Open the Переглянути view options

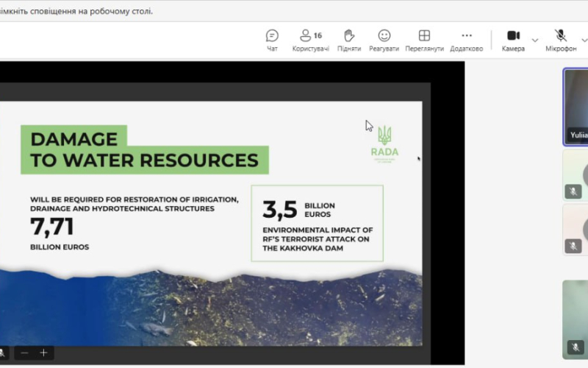pyautogui.click(x=424, y=40)
